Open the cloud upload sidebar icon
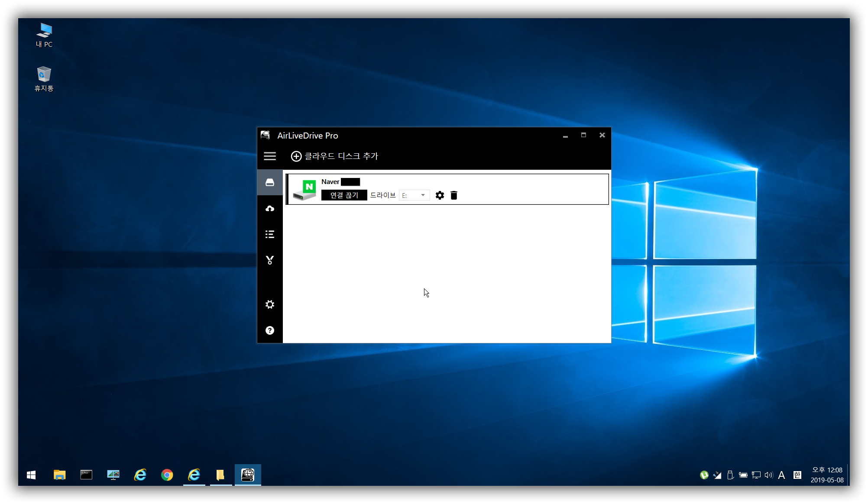 (x=270, y=209)
